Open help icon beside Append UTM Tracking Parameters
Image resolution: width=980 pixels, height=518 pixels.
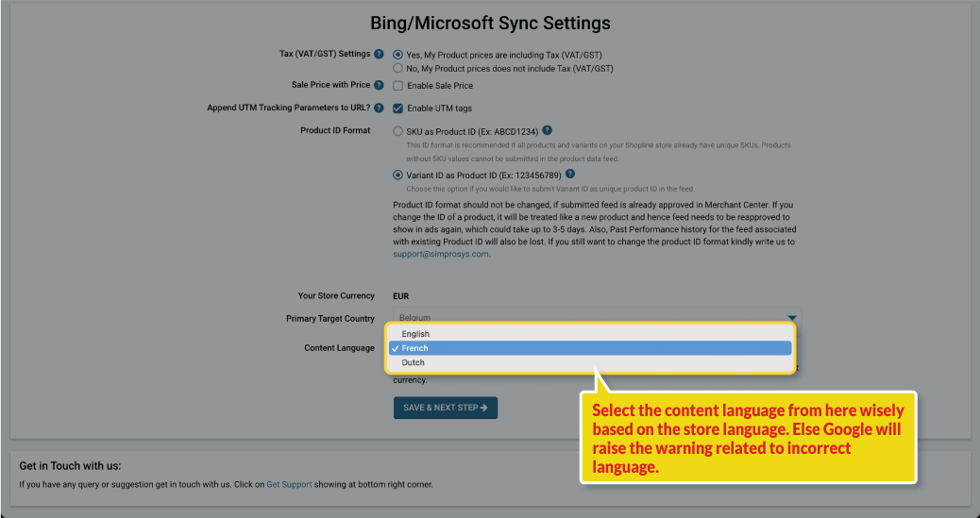click(379, 108)
